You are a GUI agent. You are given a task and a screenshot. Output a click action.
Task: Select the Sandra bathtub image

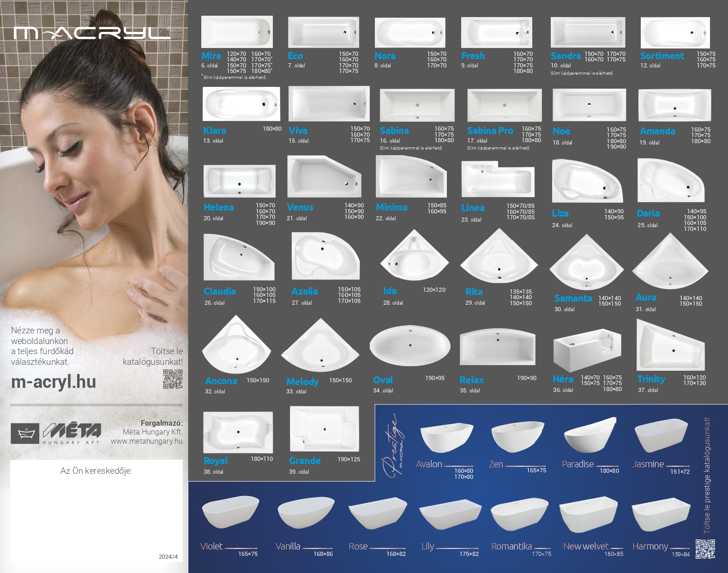(588, 32)
